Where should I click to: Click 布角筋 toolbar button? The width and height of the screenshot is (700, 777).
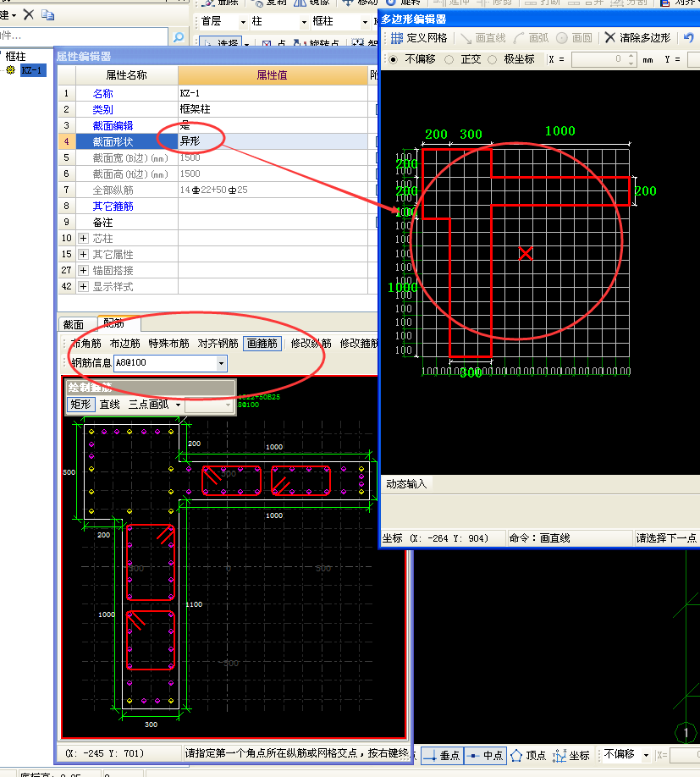(86, 344)
